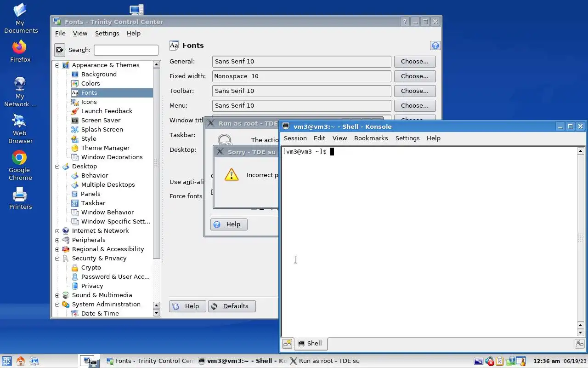
Task: Click the desktop pager icon on taskbar
Action: click(90, 361)
